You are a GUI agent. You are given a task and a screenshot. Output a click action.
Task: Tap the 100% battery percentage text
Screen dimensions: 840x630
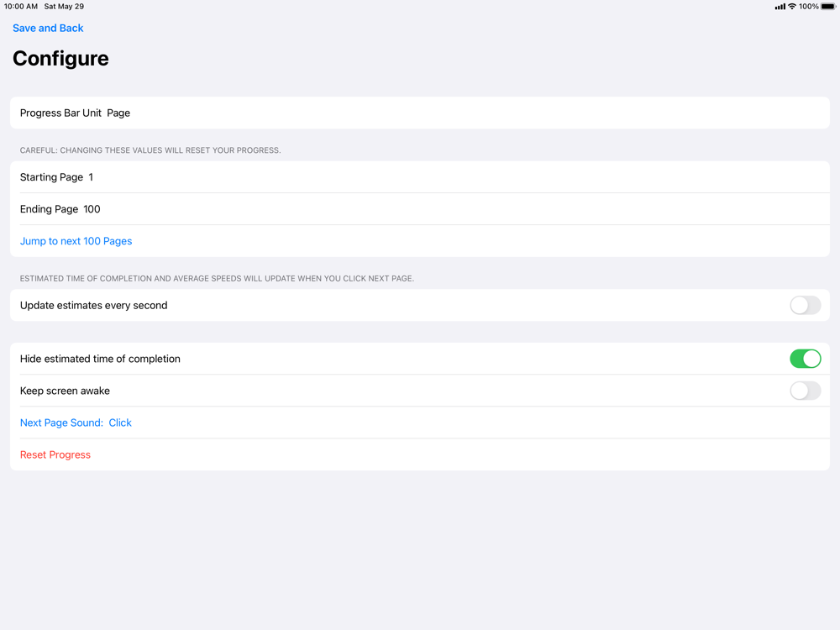click(x=808, y=7)
